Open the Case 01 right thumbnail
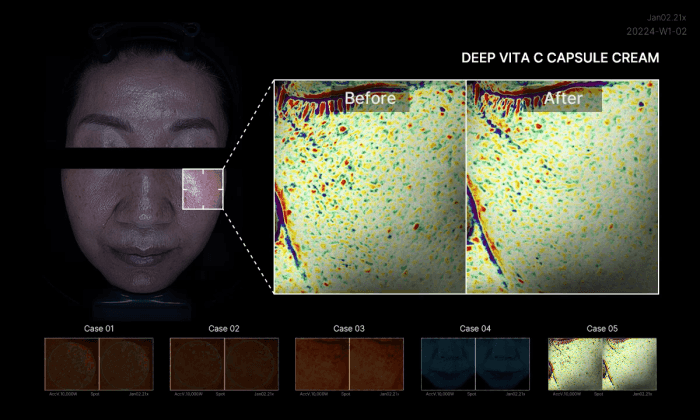The height and width of the screenshot is (420, 700). click(126, 359)
